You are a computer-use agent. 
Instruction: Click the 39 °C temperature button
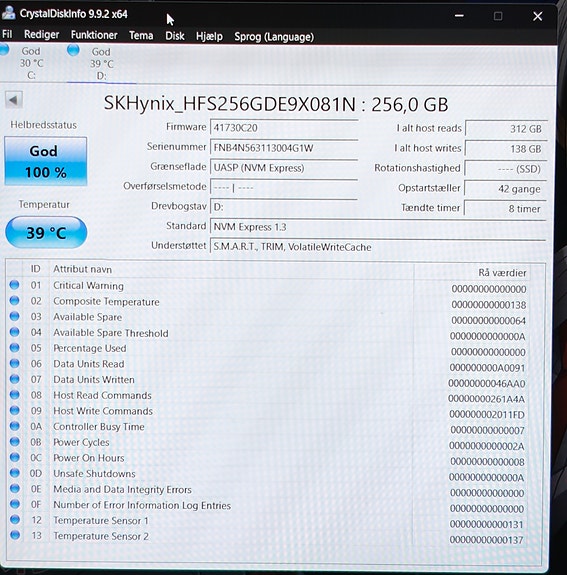tap(46, 232)
